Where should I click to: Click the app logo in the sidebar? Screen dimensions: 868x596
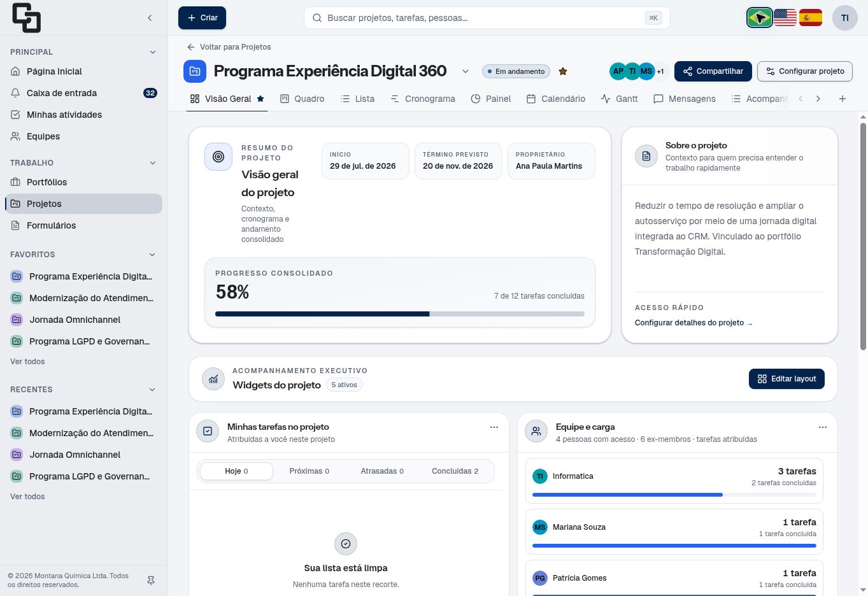(x=26, y=18)
